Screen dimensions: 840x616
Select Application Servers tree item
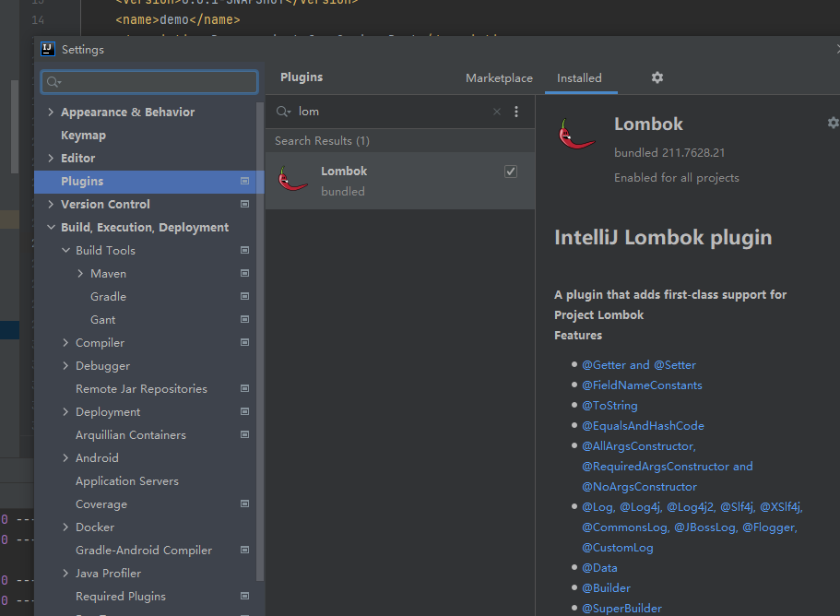pyautogui.click(x=127, y=481)
